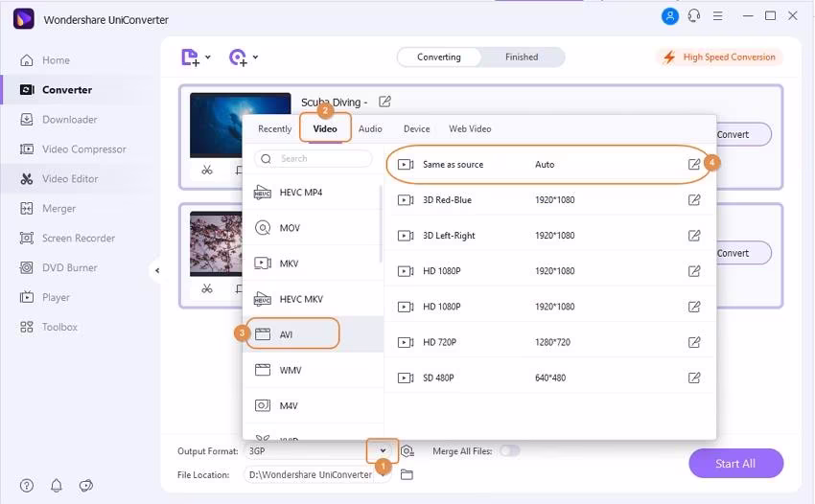Click the add files icon
Image resolution: width=815 pixels, height=504 pixels.
tap(190, 57)
